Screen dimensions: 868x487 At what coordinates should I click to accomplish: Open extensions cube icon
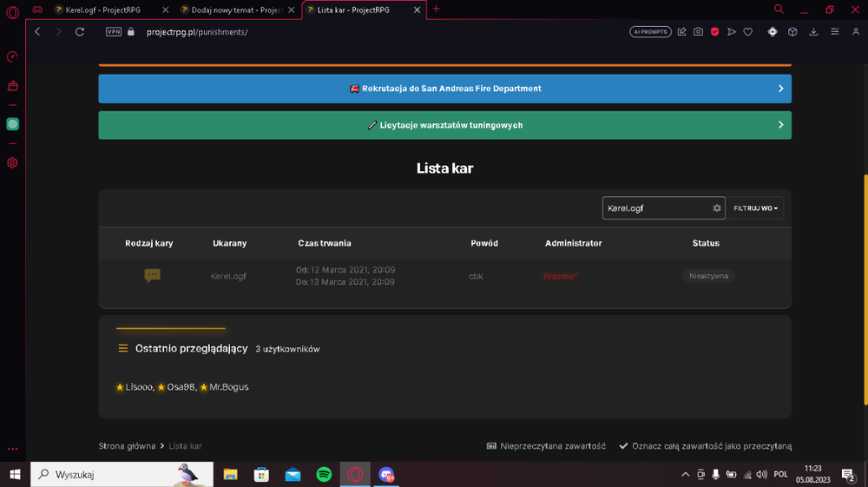tap(792, 31)
